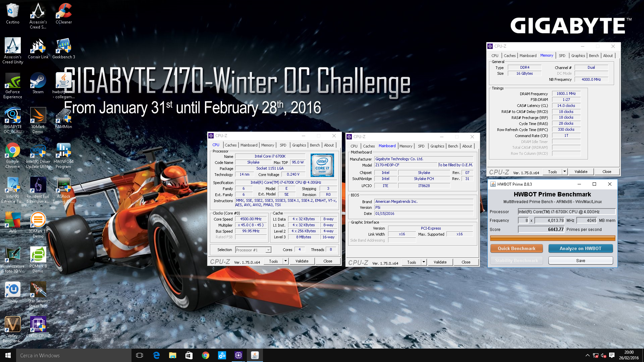
Task: Launch Microsoft Edge from the taskbar
Action: [x=156, y=355]
